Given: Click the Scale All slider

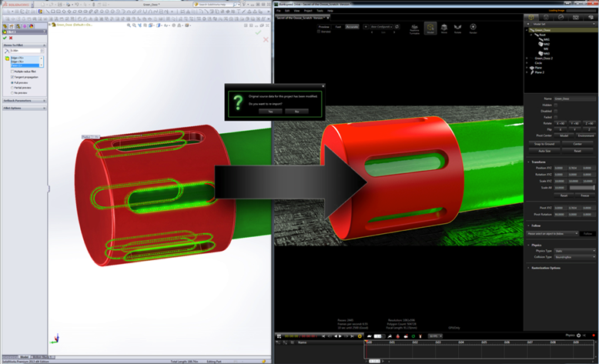Looking at the screenshot, I should (x=582, y=187).
